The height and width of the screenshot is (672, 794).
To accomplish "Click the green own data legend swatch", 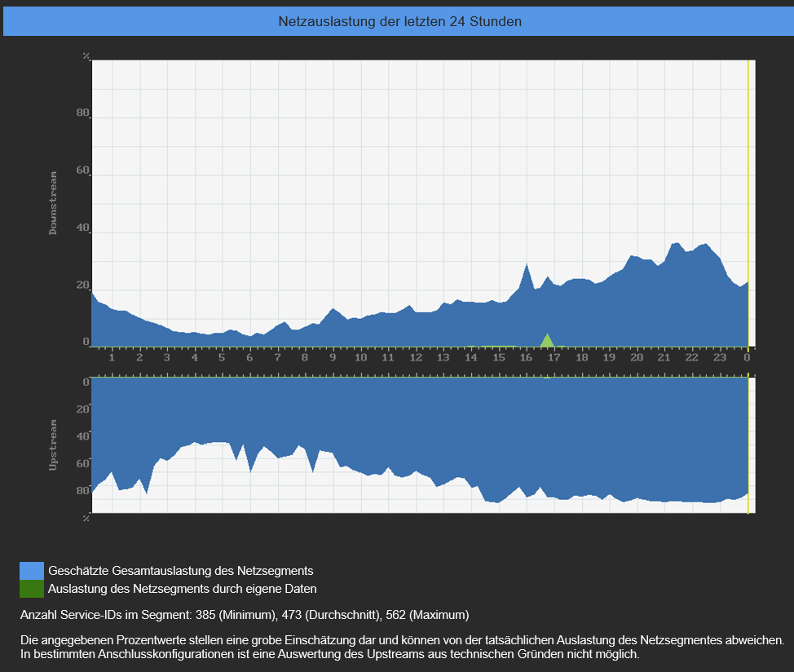I will 32,589.
